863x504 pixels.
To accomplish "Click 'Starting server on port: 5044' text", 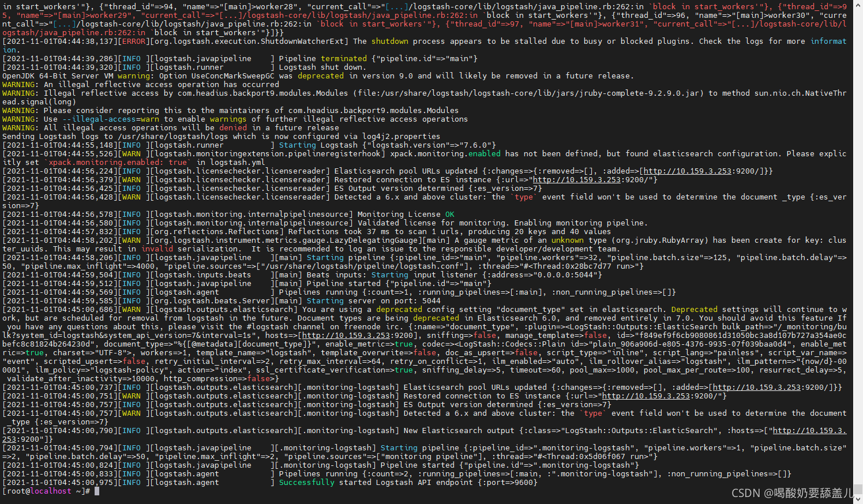I will (374, 301).
